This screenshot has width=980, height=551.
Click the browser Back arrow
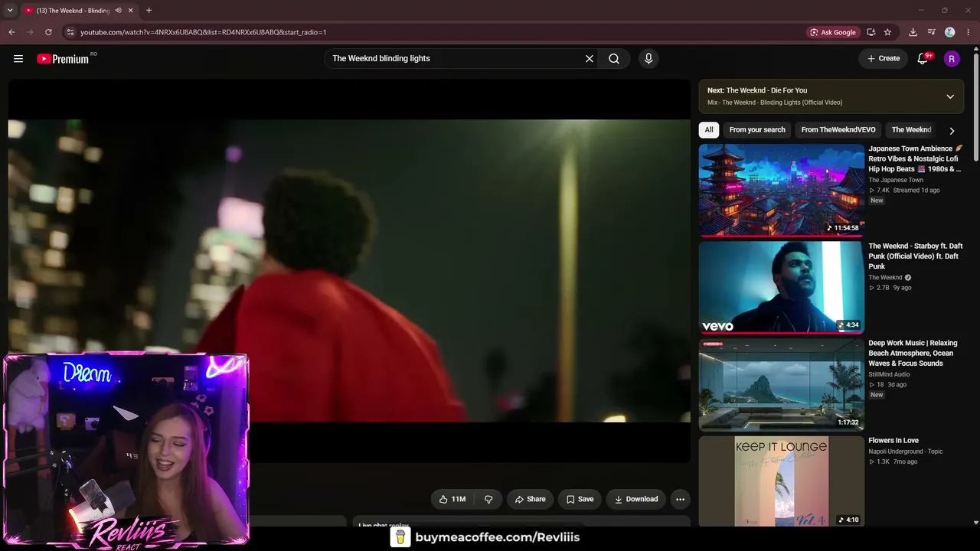tap(11, 32)
